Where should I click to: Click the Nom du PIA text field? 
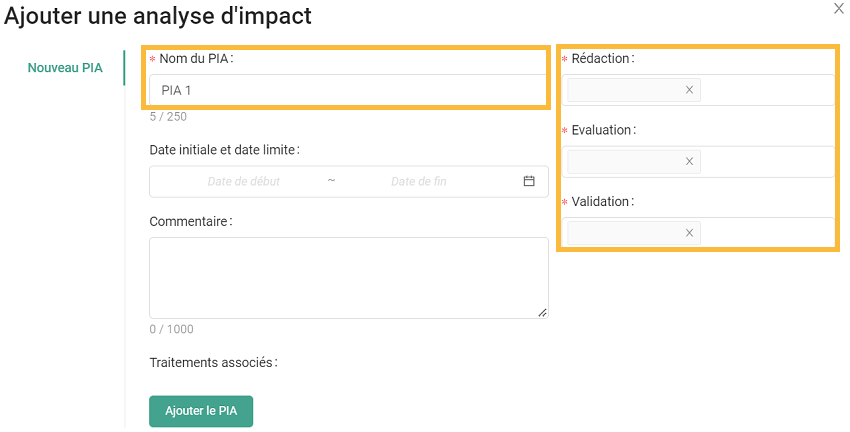[348, 90]
